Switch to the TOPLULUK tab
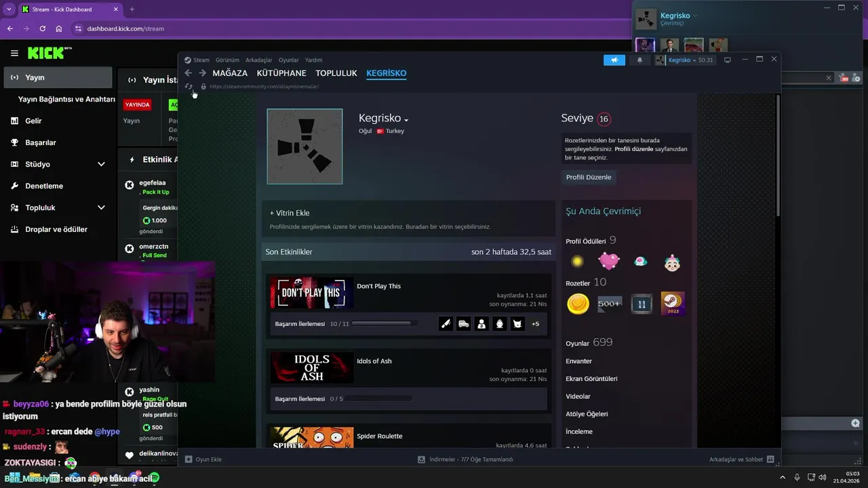 (x=336, y=73)
